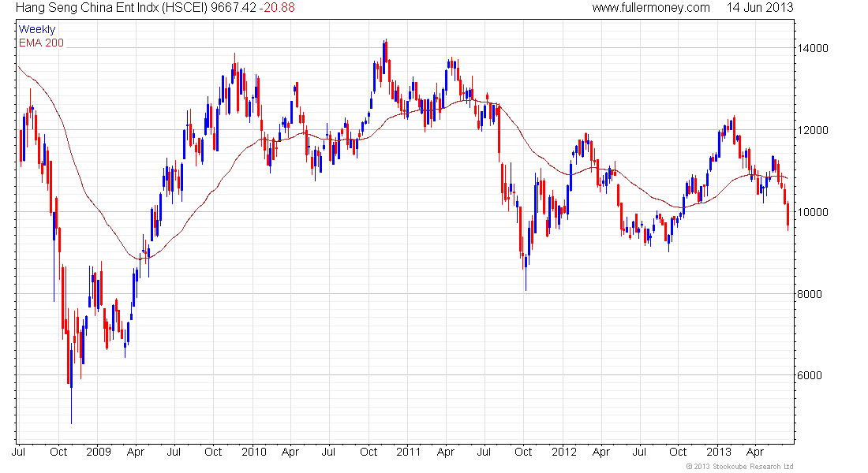Select the 2012 year label on time axis
The width and height of the screenshot is (868, 473).
pos(564,452)
